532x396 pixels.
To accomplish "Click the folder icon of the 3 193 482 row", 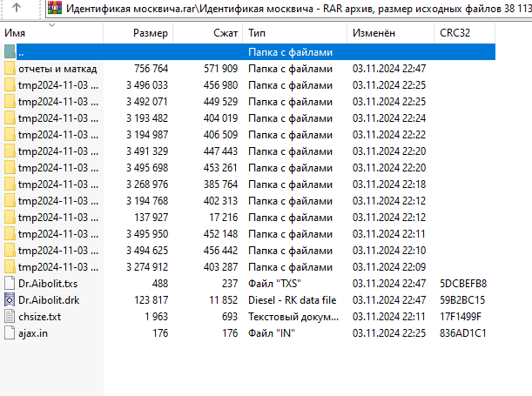I will 10,118.
